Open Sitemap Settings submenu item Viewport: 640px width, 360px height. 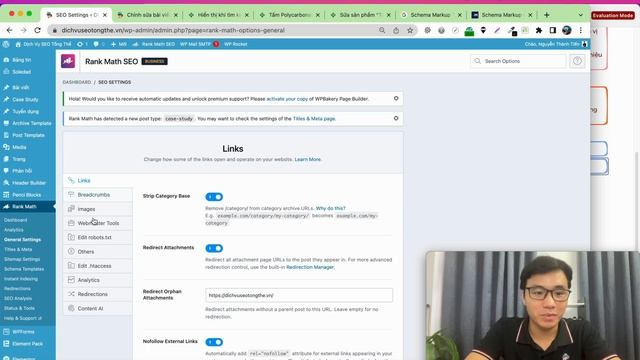point(22,259)
